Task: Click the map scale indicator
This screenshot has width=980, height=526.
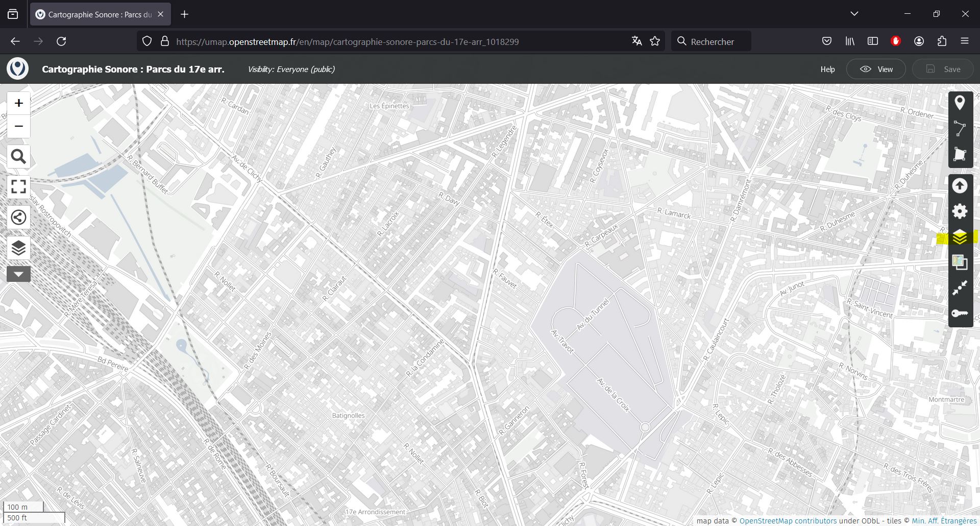Action: coord(34,512)
